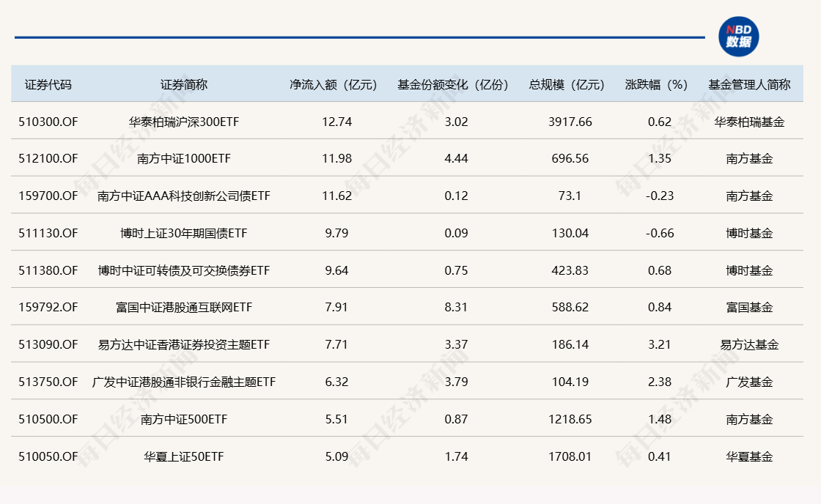The width and height of the screenshot is (821, 504).
Task: Click net inflow value 11.62
Action: coord(336,196)
